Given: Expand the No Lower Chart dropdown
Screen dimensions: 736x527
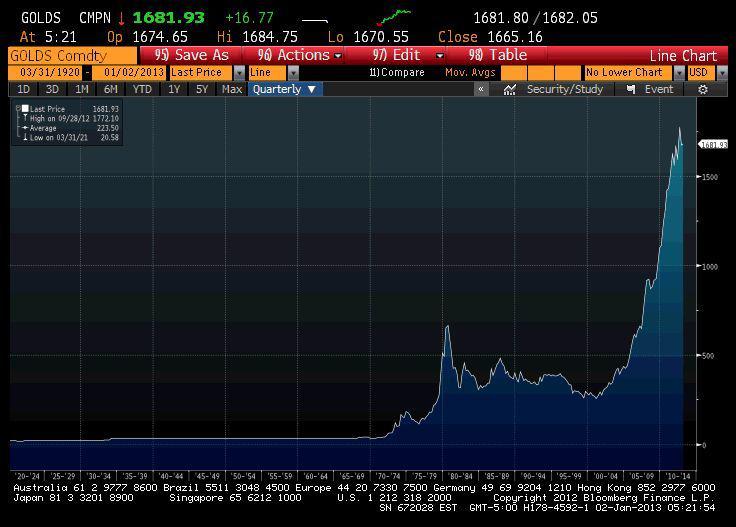Looking at the screenshot, I should [680, 73].
